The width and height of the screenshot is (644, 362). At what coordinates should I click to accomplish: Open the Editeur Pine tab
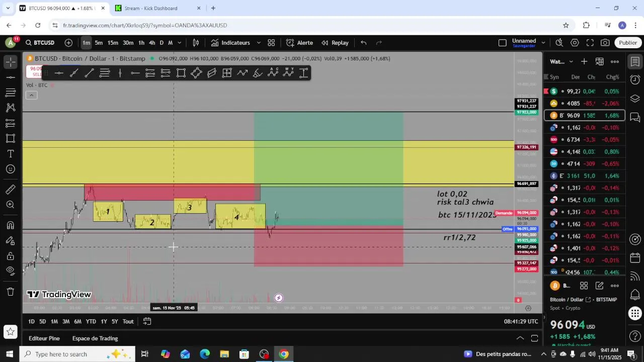click(44, 338)
